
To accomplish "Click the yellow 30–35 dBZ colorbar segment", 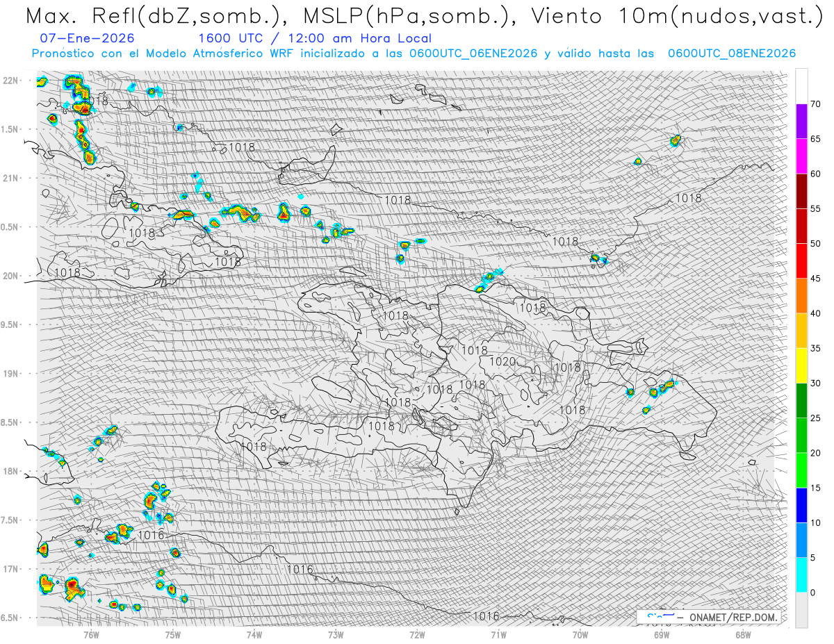I will tap(801, 365).
